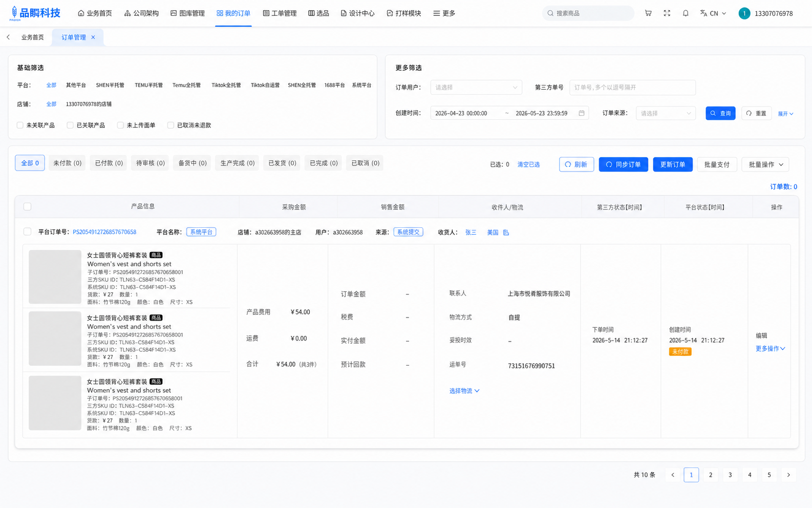Click the company logo
Screen dimensions: 812x508
tap(35, 13)
